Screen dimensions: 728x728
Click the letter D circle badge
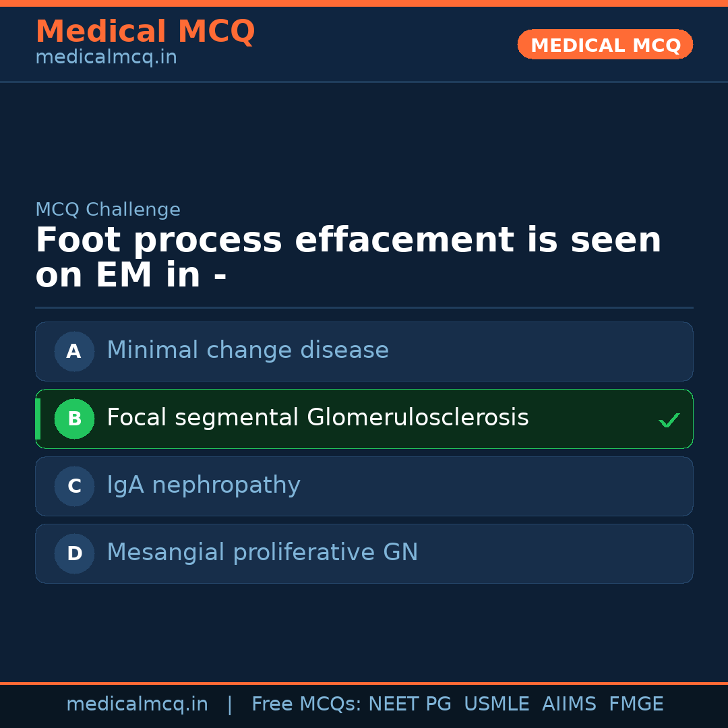[x=74, y=553]
